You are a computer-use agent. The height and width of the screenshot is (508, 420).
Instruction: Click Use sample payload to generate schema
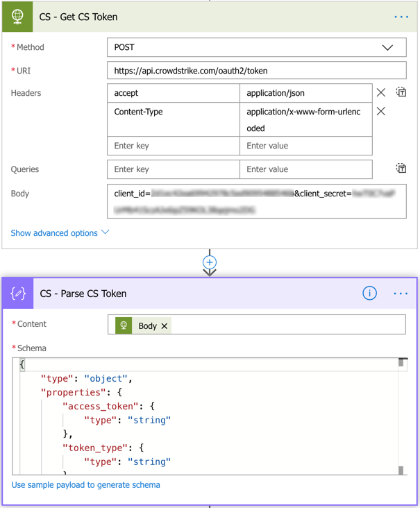[x=86, y=485]
